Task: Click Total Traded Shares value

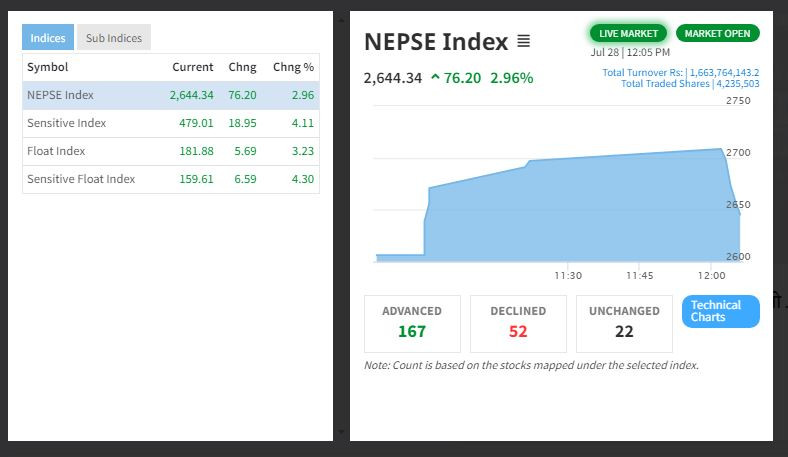Action: pyautogui.click(x=737, y=83)
